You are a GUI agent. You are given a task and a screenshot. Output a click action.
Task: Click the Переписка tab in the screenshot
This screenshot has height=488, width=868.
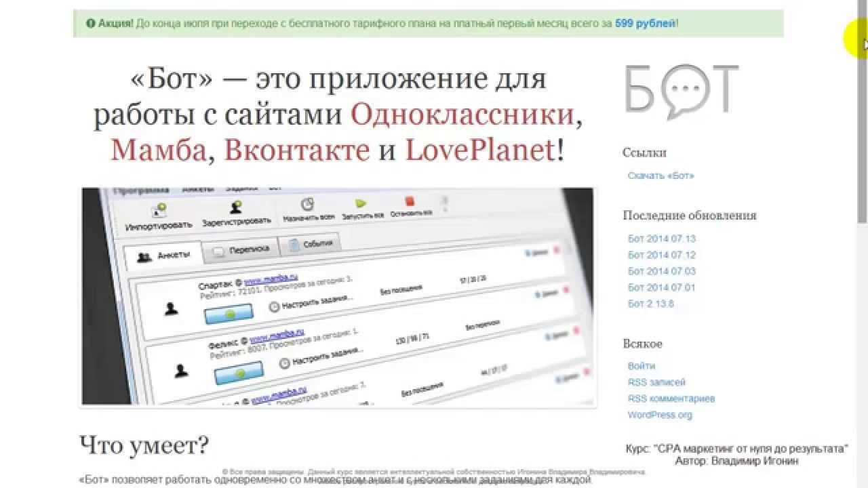[243, 249]
